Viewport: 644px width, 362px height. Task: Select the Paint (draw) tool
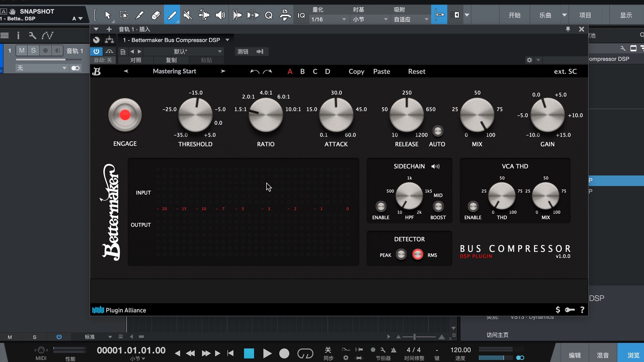[172, 15]
